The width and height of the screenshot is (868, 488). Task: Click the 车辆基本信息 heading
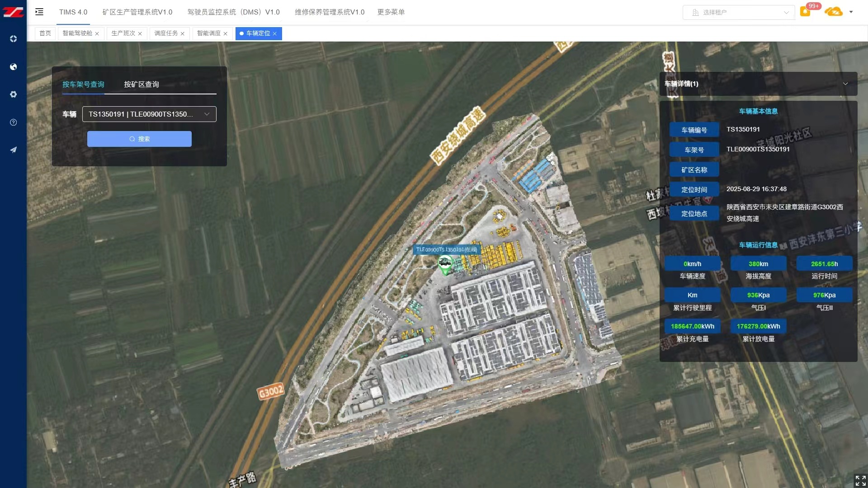click(x=758, y=111)
